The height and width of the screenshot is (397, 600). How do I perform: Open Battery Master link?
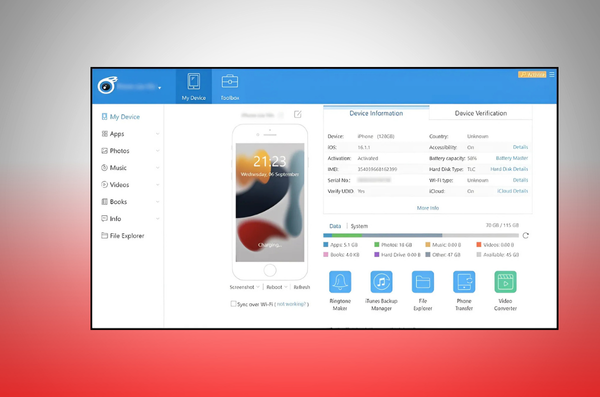[x=512, y=158]
